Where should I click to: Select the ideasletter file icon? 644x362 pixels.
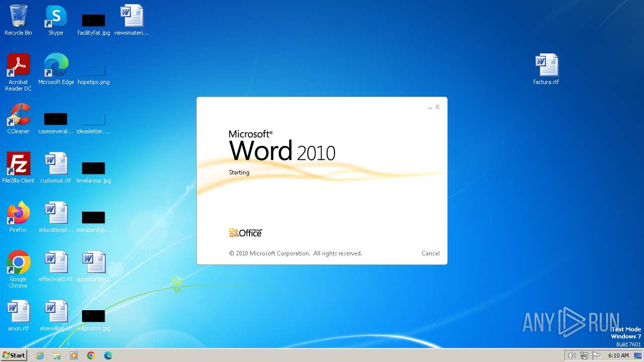pos(94,123)
